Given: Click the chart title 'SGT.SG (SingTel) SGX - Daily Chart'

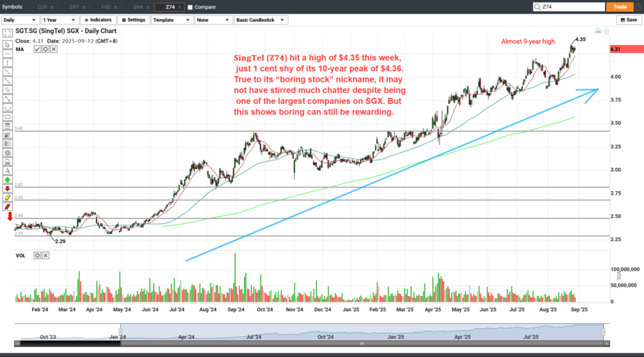Looking at the screenshot, I should (x=66, y=31).
